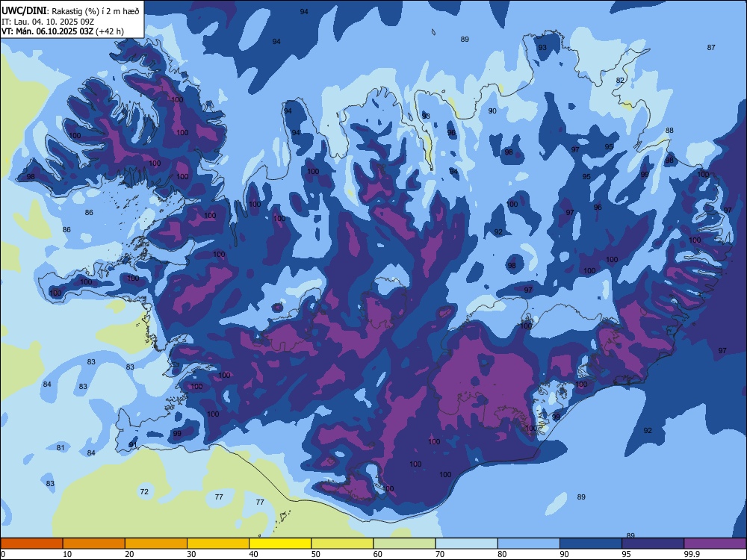747x560 pixels.
Task: Click the 20 label on the color scale
Action: [129, 554]
